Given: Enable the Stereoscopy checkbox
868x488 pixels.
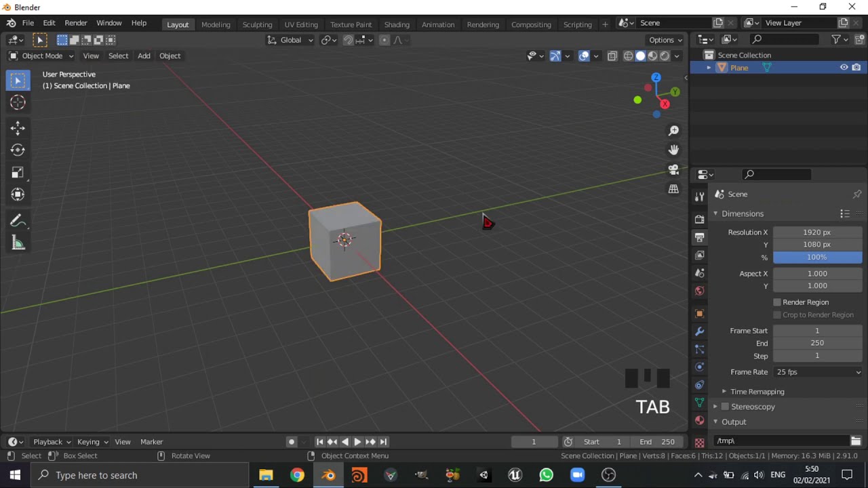Looking at the screenshot, I should [x=725, y=407].
